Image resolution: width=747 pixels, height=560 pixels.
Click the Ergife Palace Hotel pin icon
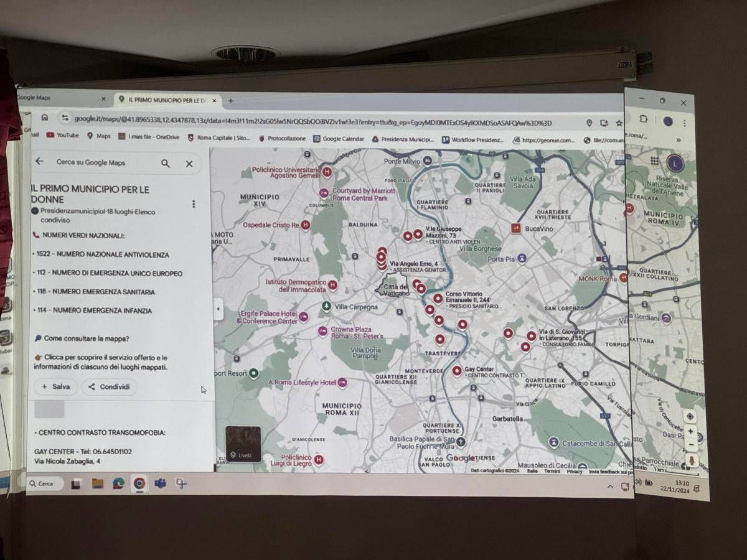[x=304, y=317]
